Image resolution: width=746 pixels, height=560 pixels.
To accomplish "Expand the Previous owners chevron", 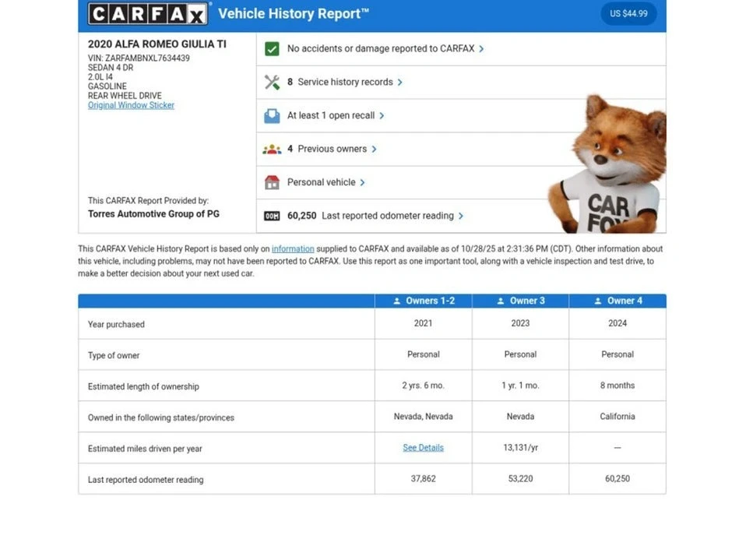I will pos(374,149).
